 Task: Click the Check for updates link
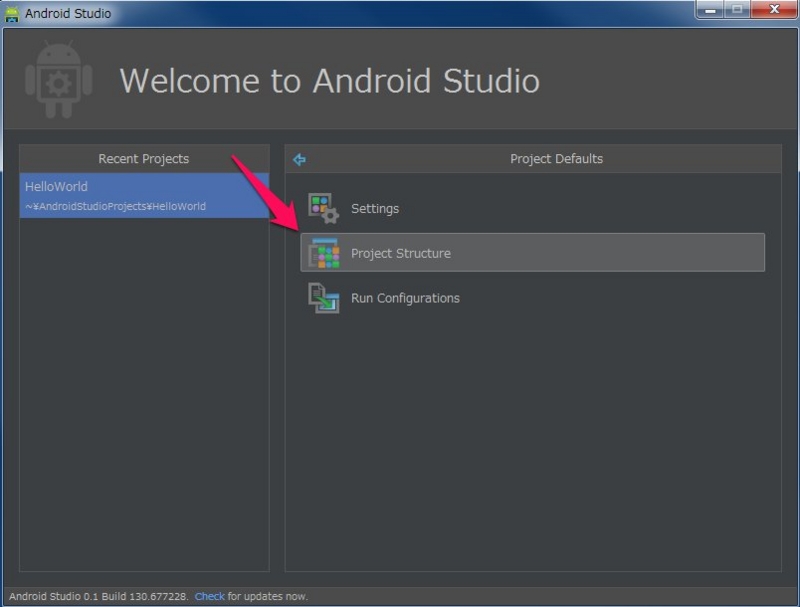210,596
